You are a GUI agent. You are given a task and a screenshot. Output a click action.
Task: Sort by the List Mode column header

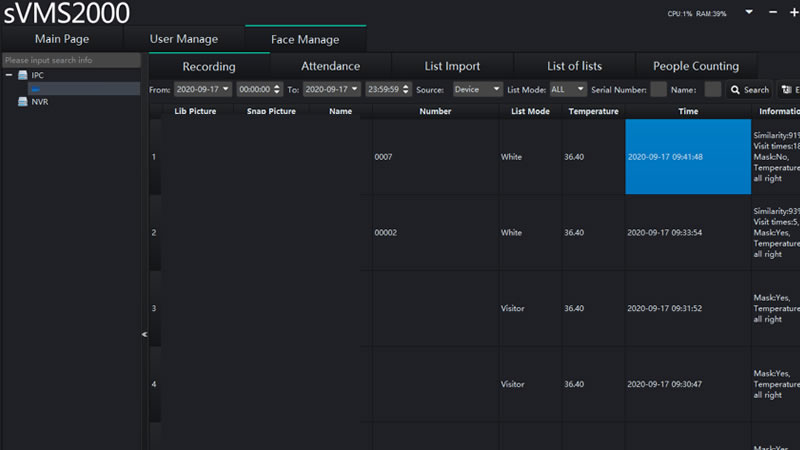530,111
